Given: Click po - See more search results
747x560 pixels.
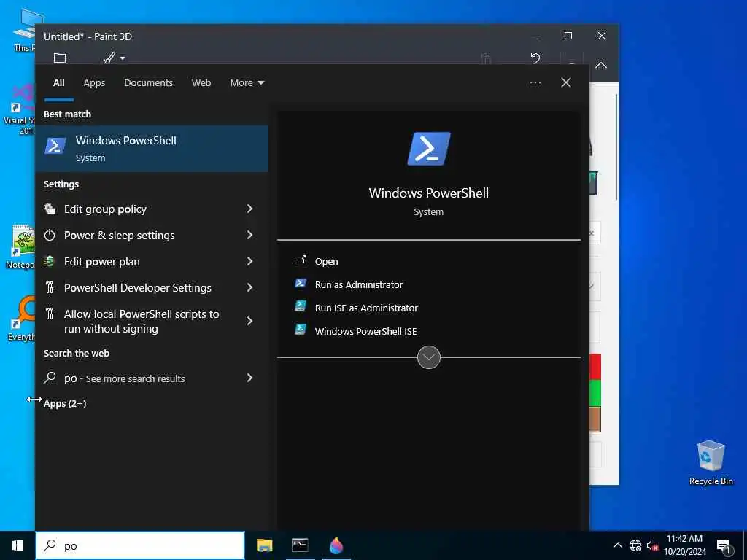Looking at the screenshot, I should point(124,378).
